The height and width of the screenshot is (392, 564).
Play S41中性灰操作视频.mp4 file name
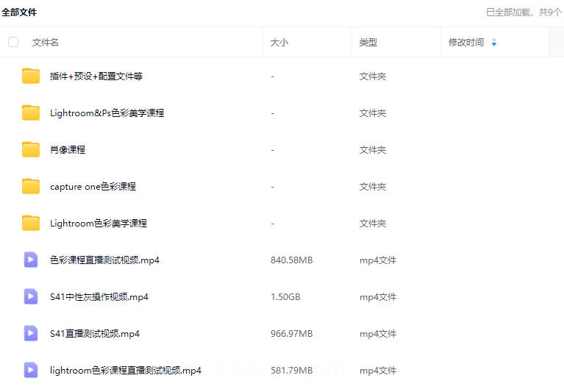(x=99, y=297)
